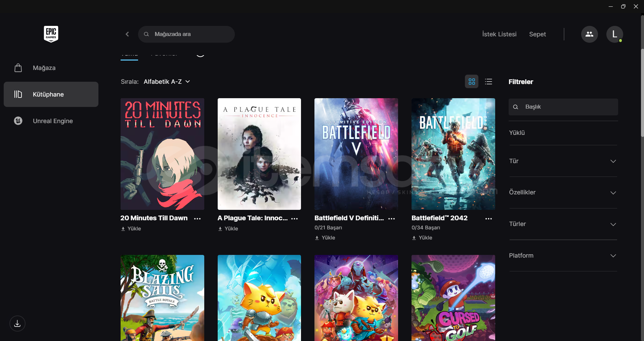
Task: Open 20 Minutes Till Dawn cover
Action: click(162, 154)
